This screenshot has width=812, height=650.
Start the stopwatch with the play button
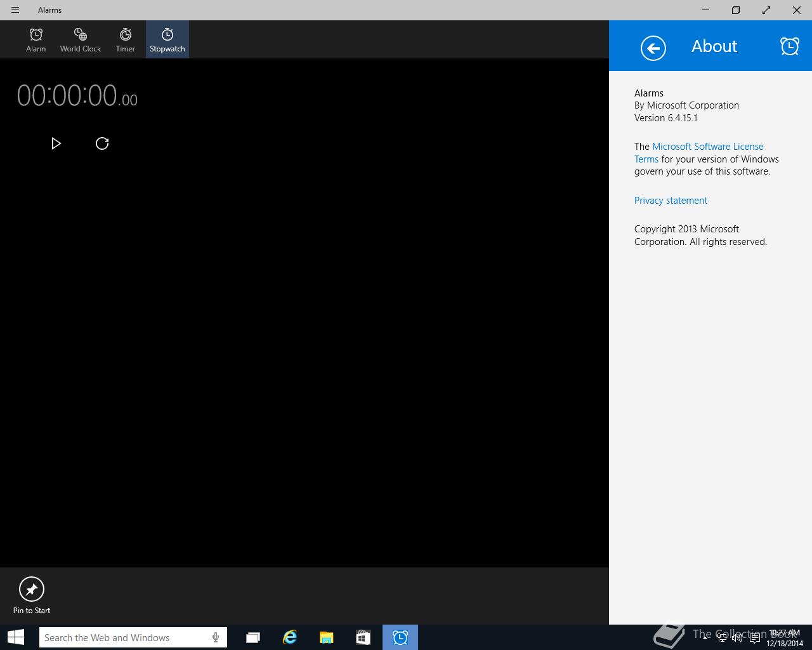(x=56, y=143)
